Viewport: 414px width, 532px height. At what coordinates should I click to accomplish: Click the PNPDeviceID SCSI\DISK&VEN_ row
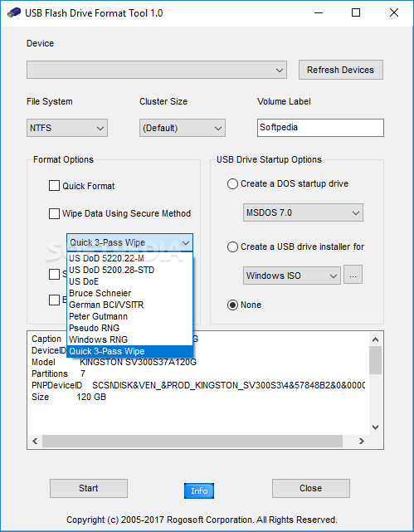(198, 385)
